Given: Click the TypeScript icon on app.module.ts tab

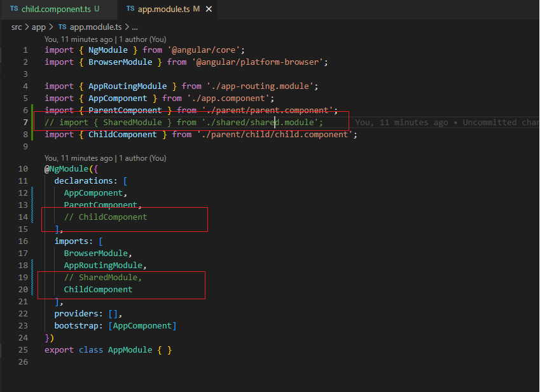Looking at the screenshot, I should [130, 9].
